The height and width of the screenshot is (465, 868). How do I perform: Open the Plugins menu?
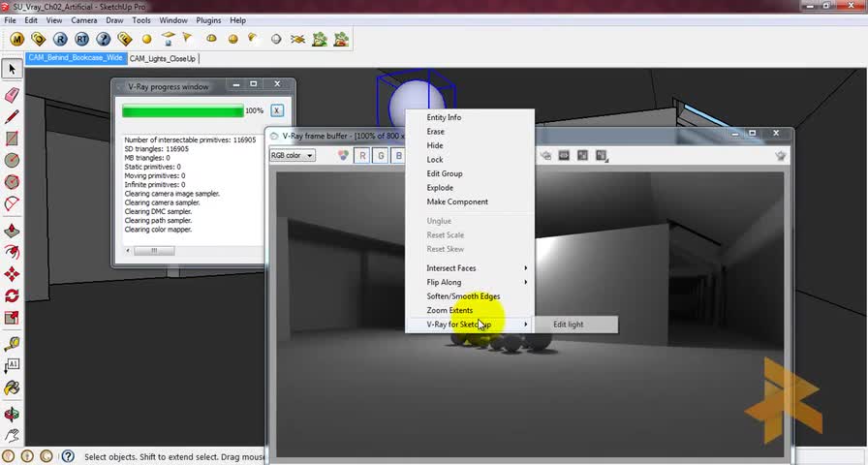point(208,20)
